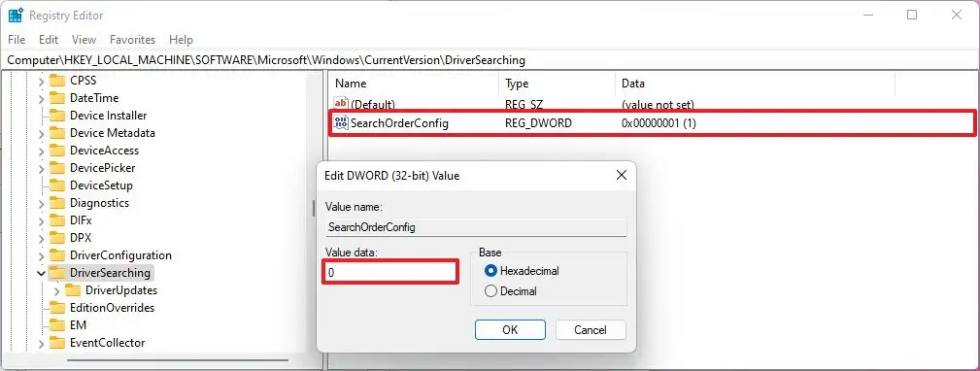Screen dimensions: 980x371
Task: Confirm the DWORD edit with OK
Action: (x=510, y=330)
